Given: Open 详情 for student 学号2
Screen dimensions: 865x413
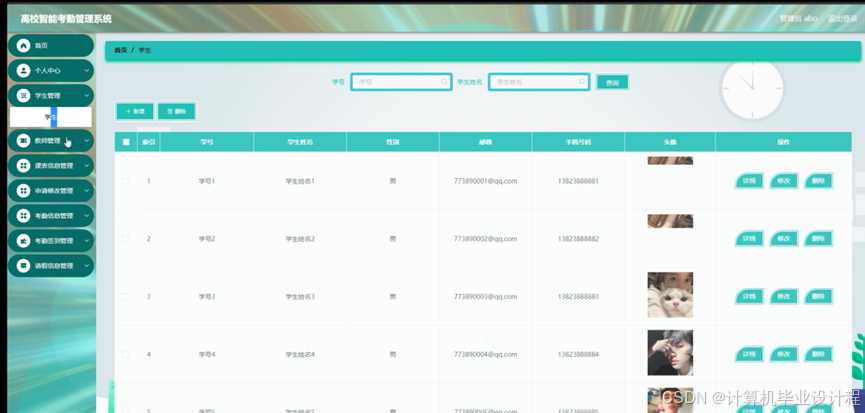Looking at the screenshot, I should [x=749, y=239].
